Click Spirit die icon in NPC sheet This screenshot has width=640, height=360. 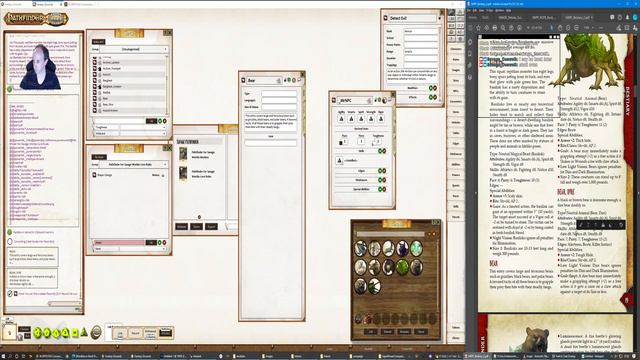click(361, 119)
